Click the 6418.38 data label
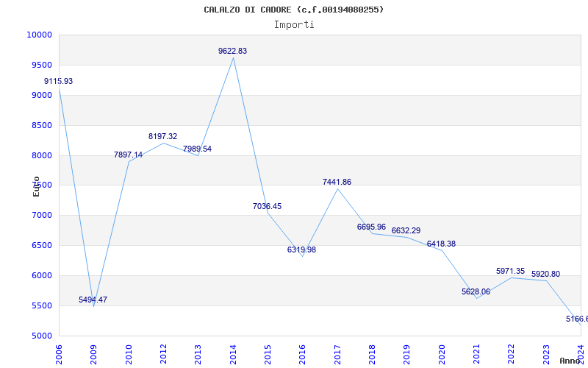The width and height of the screenshot is (588, 368). point(441,244)
